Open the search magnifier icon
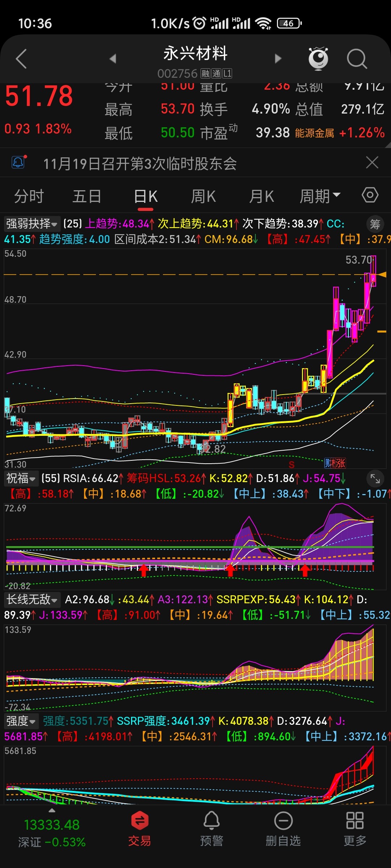The width and height of the screenshot is (391, 868). click(x=357, y=59)
